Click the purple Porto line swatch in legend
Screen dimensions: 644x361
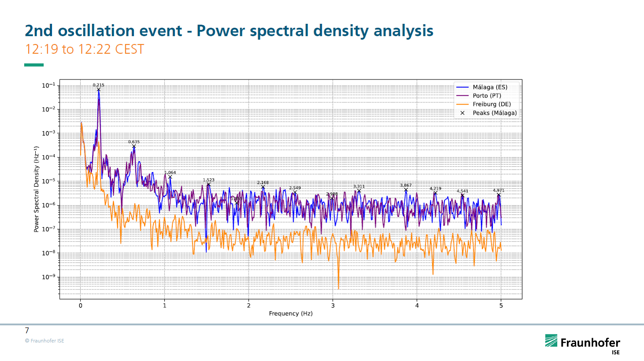[x=462, y=96]
